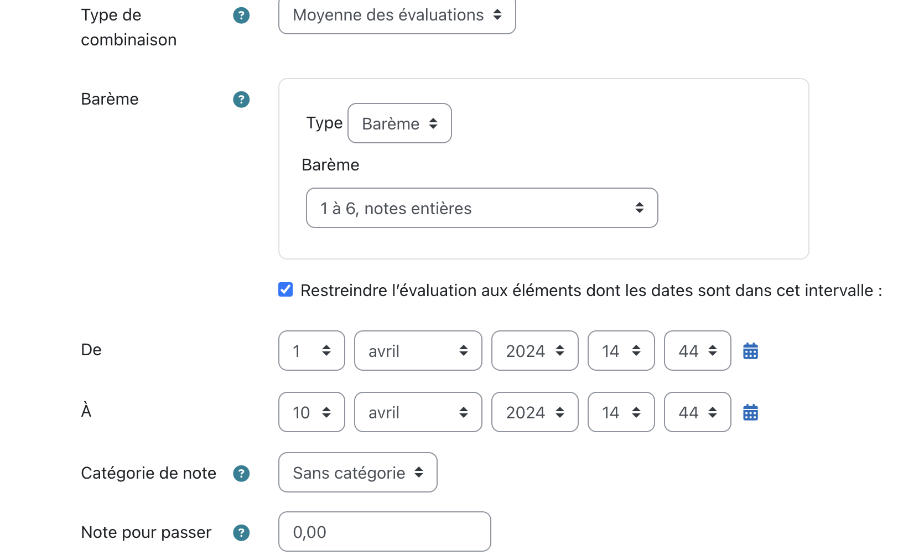Viewport: 924px width, 560px height.
Task: Open the De year 2024 dropdown
Action: (x=534, y=351)
